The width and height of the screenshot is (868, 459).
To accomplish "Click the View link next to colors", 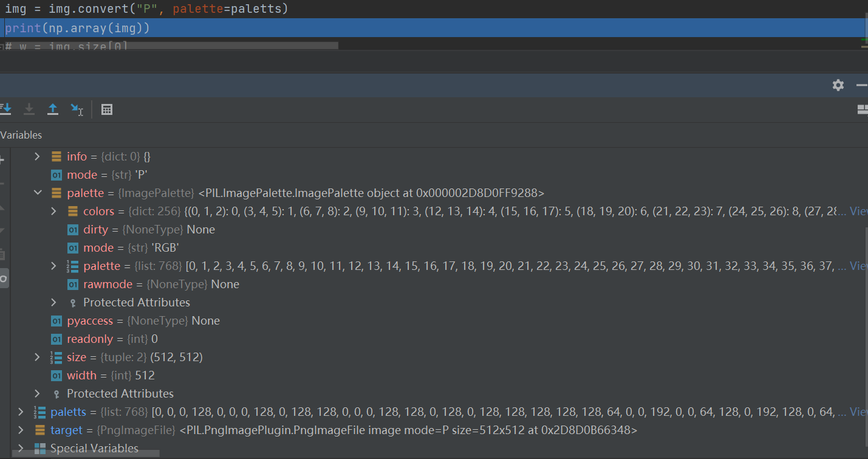I will (x=858, y=211).
